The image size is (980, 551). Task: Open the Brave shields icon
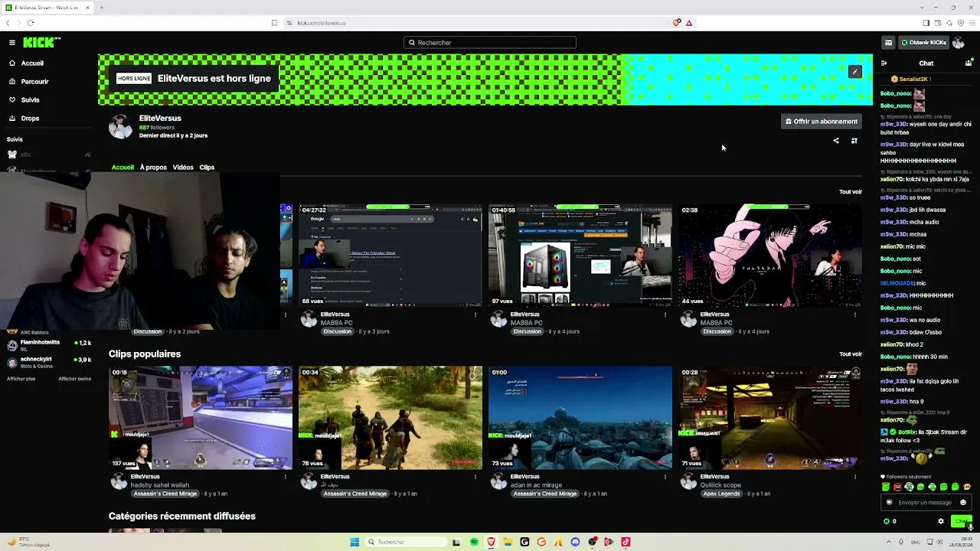[677, 23]
